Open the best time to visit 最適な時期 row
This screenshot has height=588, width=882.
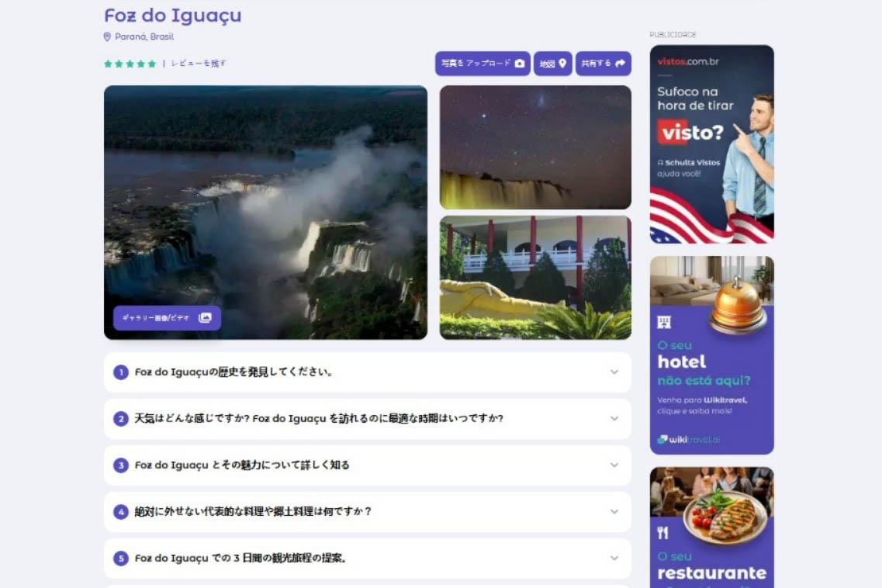tap(368, 419)
